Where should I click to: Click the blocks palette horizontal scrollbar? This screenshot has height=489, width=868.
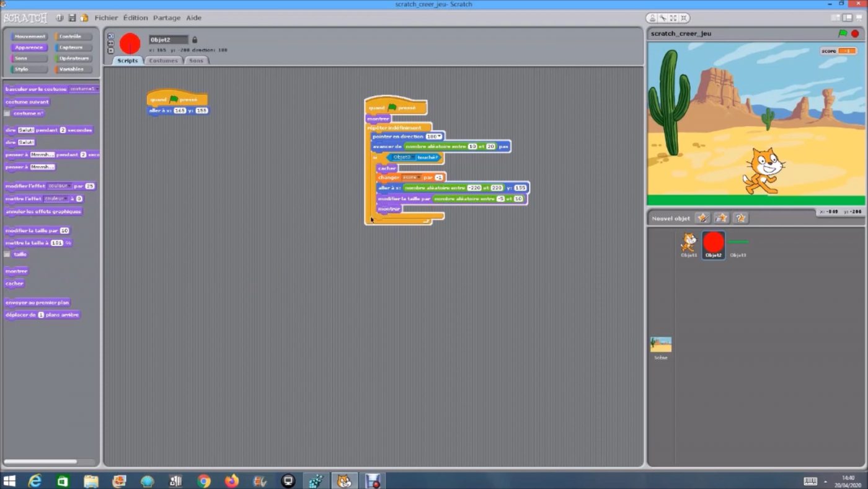point(41,462)
